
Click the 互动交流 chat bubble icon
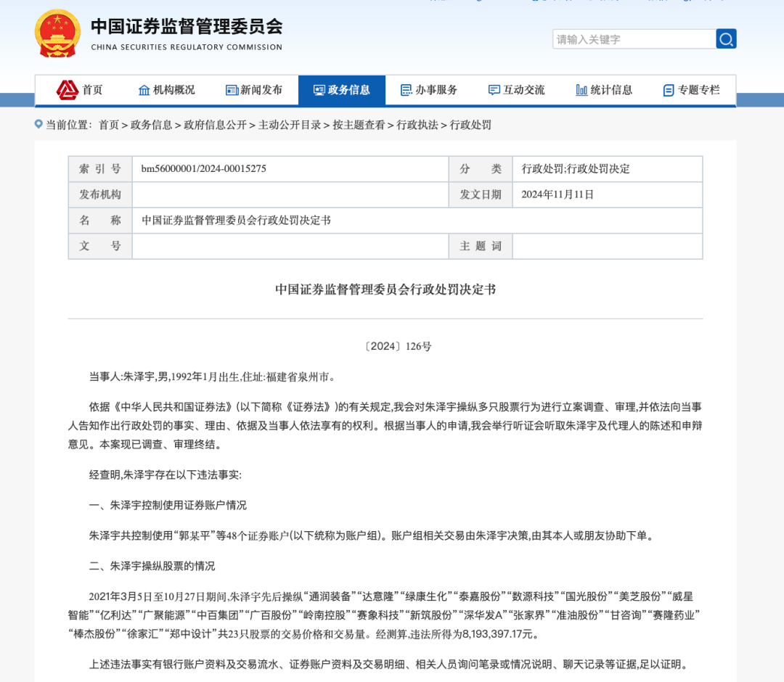[x=494, y=90]
